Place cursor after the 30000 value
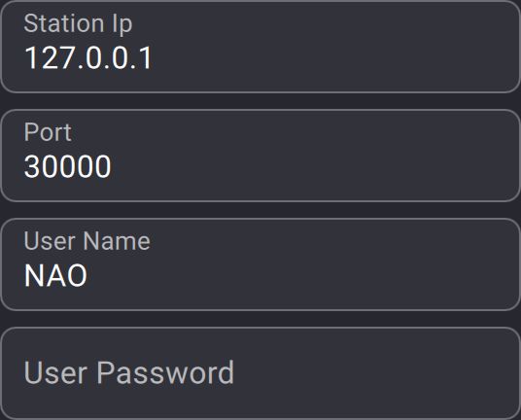The image size is (521, 420). 113,166
